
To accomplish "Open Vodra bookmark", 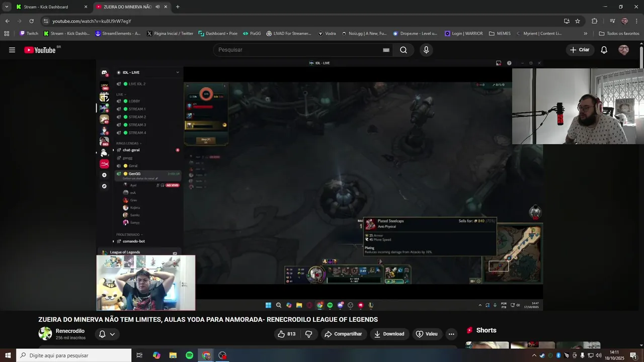I will point(327,33).
